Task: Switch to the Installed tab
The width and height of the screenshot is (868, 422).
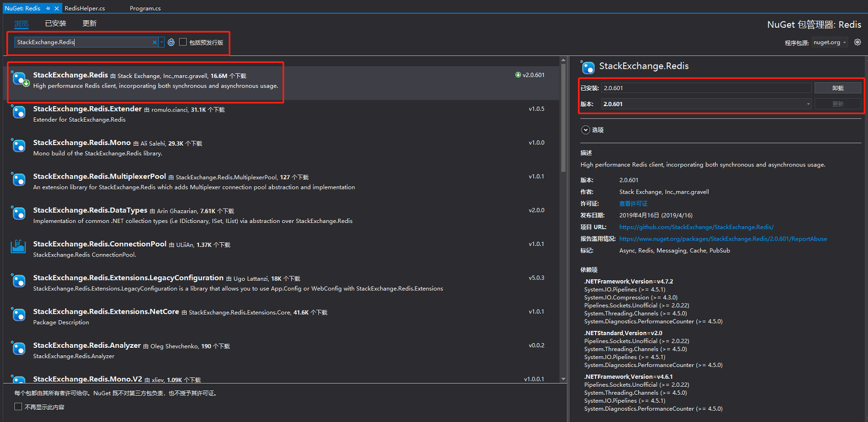Action: (55, 23)
